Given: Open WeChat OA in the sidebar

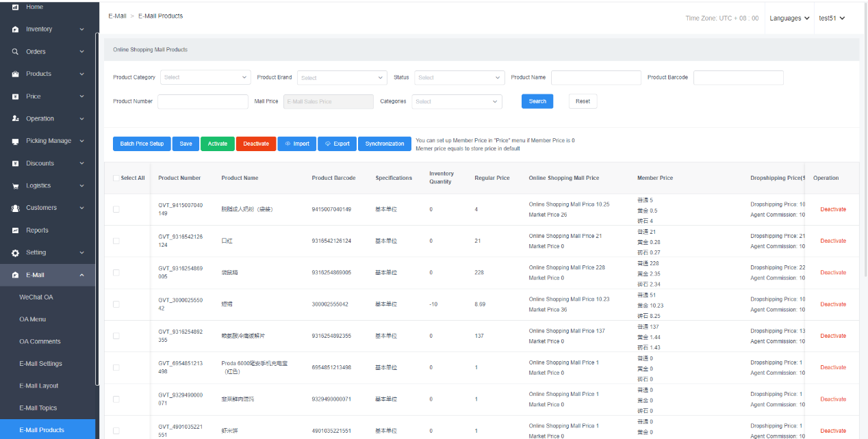Looking at the screenshot, I should [36, 297].
